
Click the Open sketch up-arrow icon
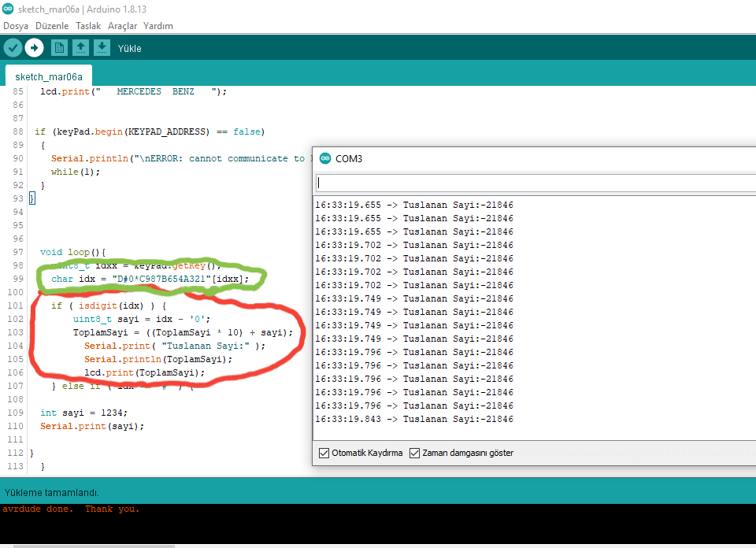coord(80,48)
